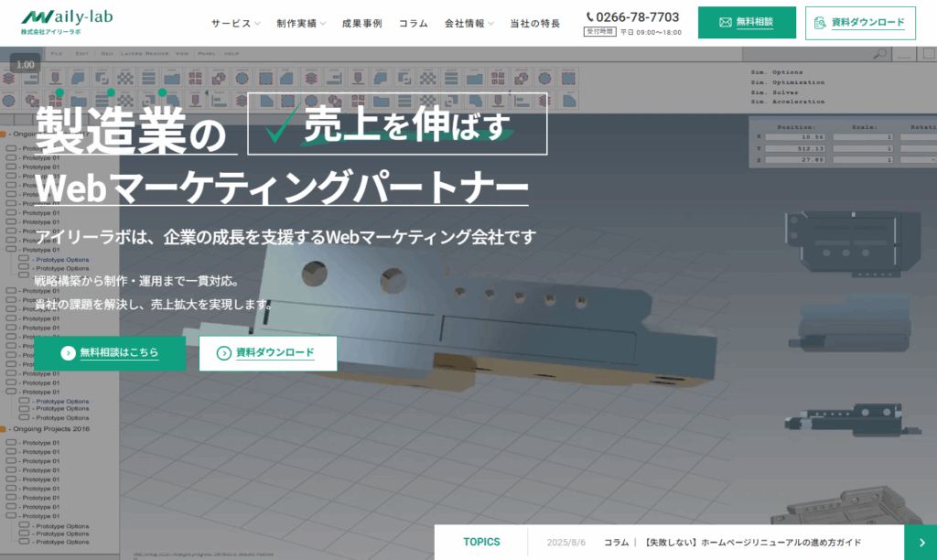Click the green arrow beside the topics bar

[921, 543]
